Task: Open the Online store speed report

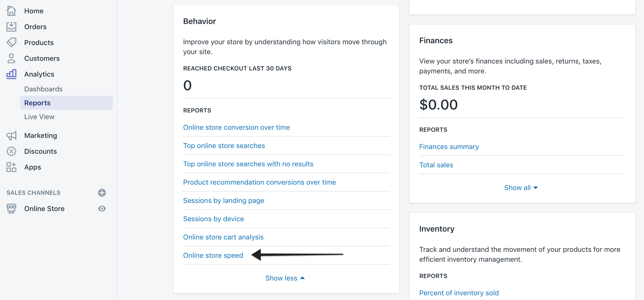Action: (213, 255)
